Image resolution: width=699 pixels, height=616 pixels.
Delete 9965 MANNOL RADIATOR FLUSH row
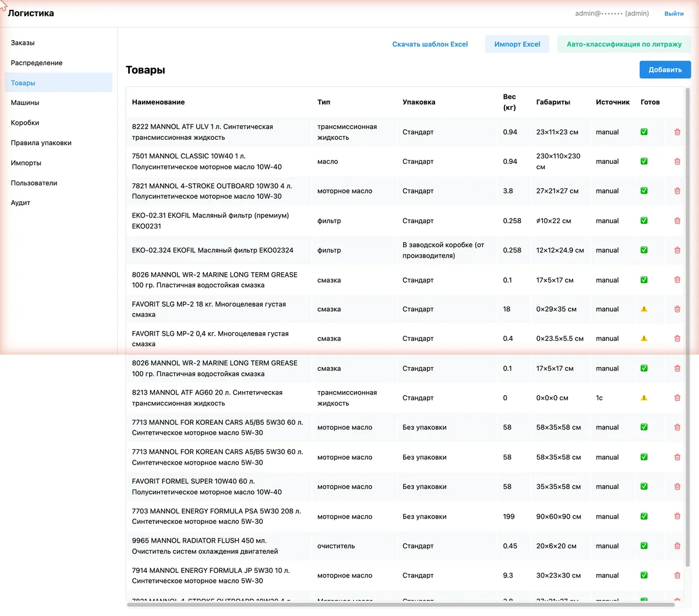(677, 546)
